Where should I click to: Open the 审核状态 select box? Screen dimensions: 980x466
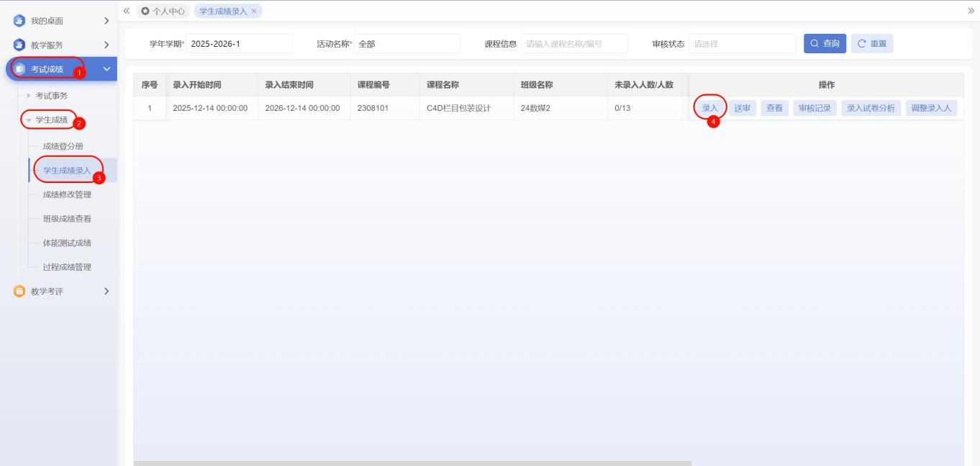click(x=742, y=44)
